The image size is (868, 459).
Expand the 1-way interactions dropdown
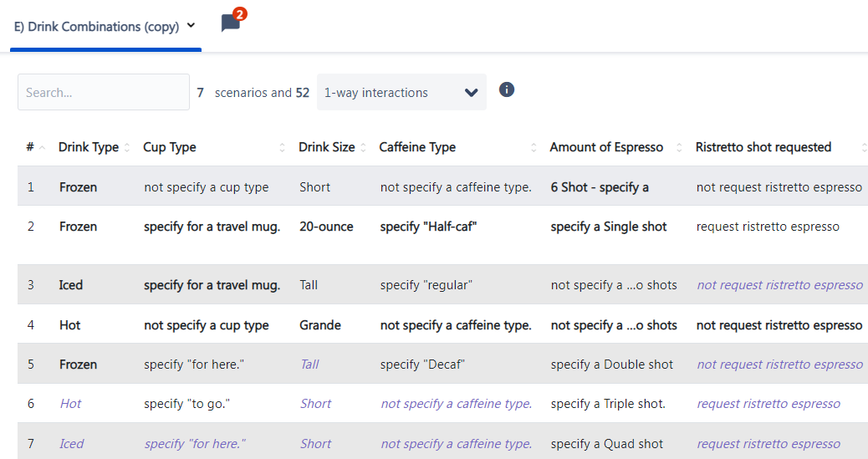(x=401, y=92)
